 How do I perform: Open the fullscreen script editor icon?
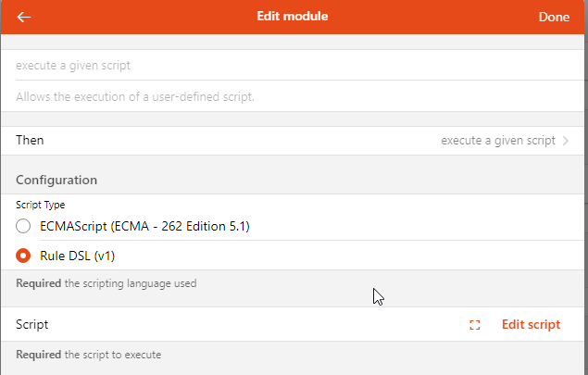coord(475,325)
